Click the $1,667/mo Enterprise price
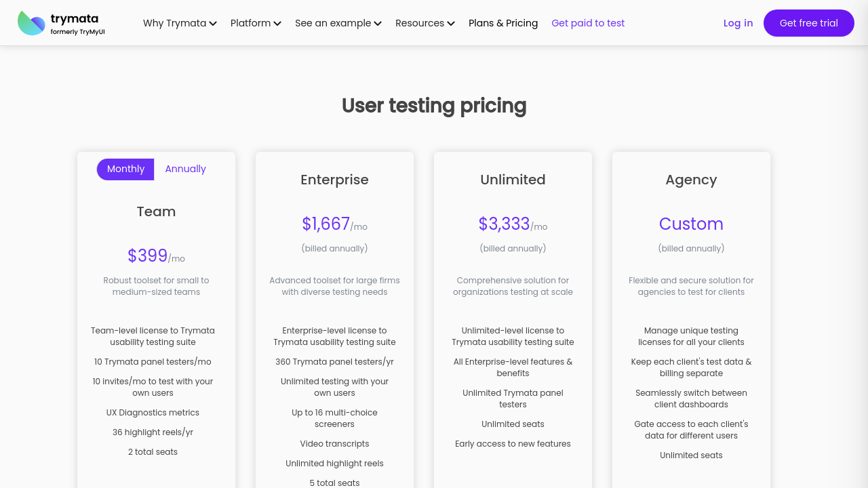Image resolution: width=868 pixels, height=488 pixels. [334, 224]
